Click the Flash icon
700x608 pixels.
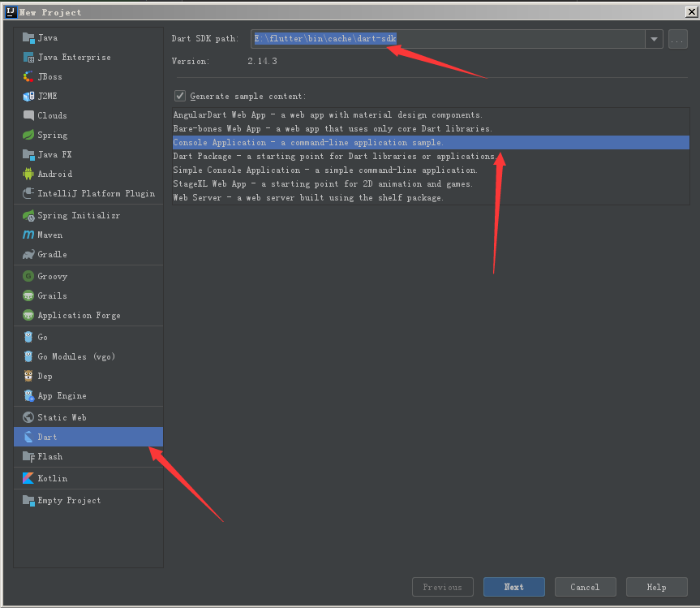pyautogui.click(x=28, y=456)
